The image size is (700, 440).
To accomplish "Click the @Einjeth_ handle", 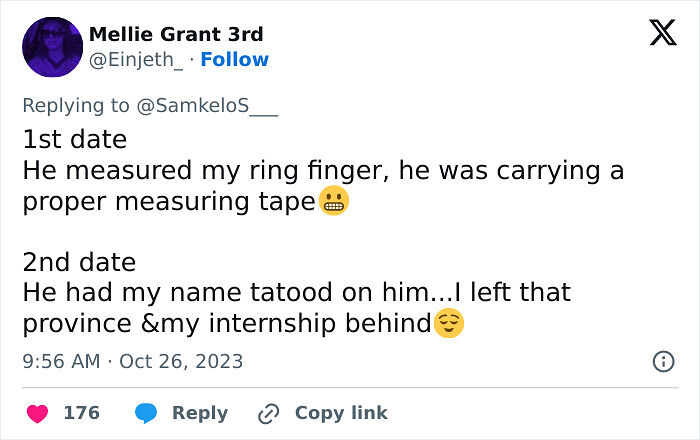I will (136, 59).
